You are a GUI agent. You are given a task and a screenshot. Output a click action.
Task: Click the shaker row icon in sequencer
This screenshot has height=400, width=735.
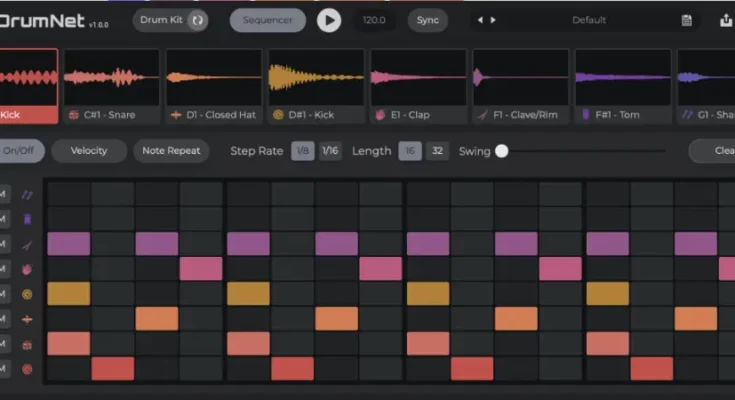[x=28, y=194]
